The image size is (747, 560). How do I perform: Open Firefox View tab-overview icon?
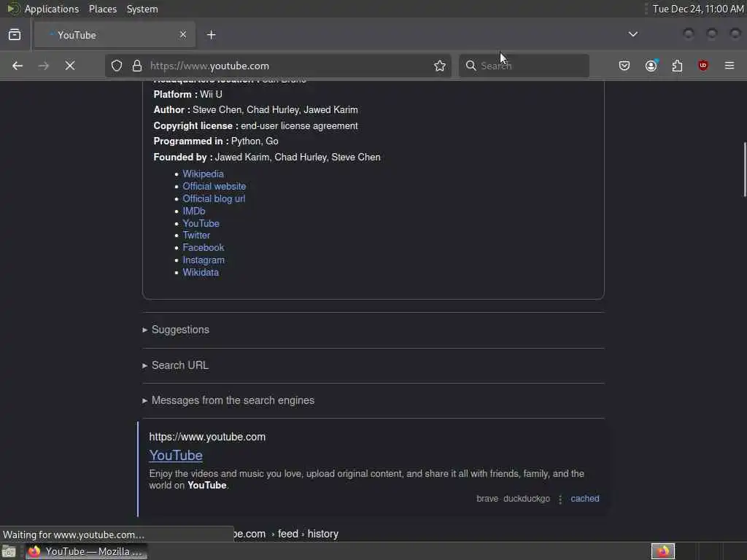pos(15,35)
